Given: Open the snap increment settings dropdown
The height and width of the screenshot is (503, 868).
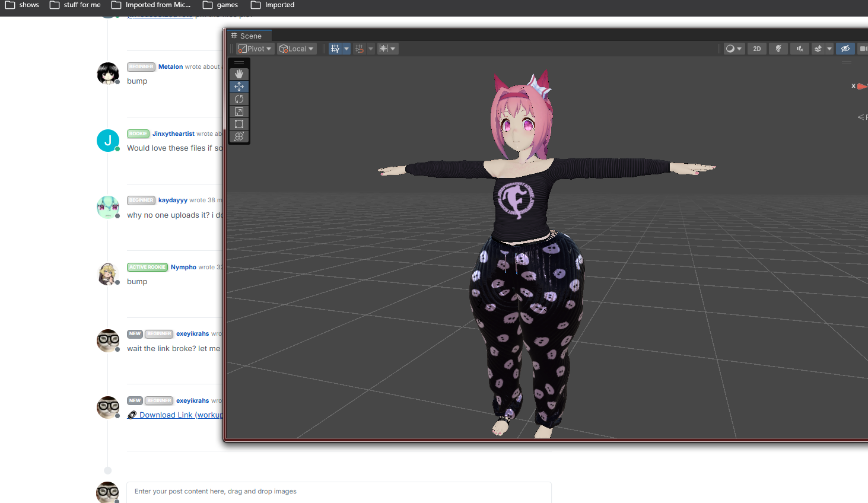Looking at the screenshot, I should (x=387, y=49).
